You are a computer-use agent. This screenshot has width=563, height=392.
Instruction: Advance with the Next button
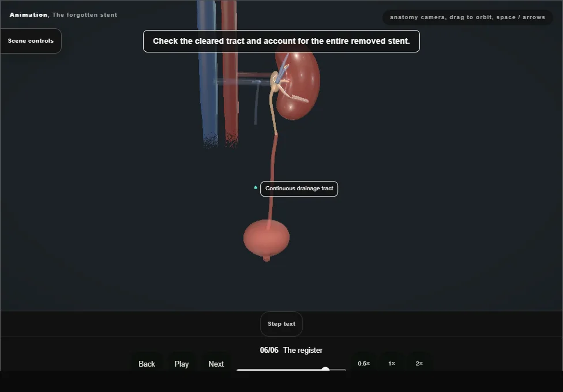pos(216,364)
